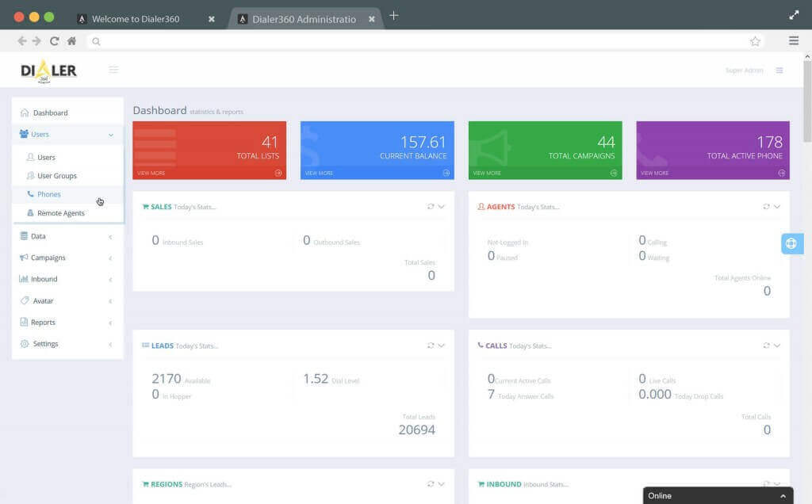Click the Inbound bar-chart icon
Viewport: 812px width, 504px height.
(24, 279)
